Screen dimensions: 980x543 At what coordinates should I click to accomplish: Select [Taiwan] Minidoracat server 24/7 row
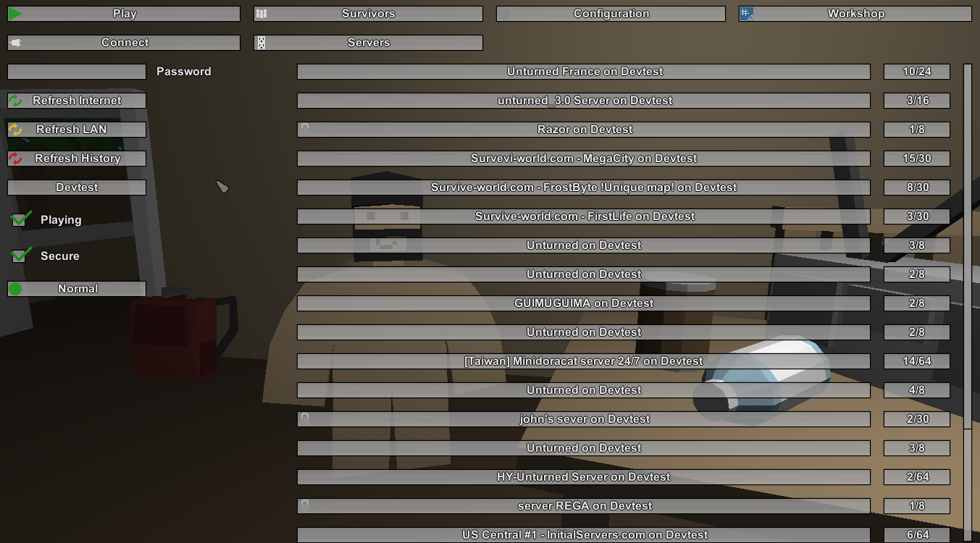[584, 361]
